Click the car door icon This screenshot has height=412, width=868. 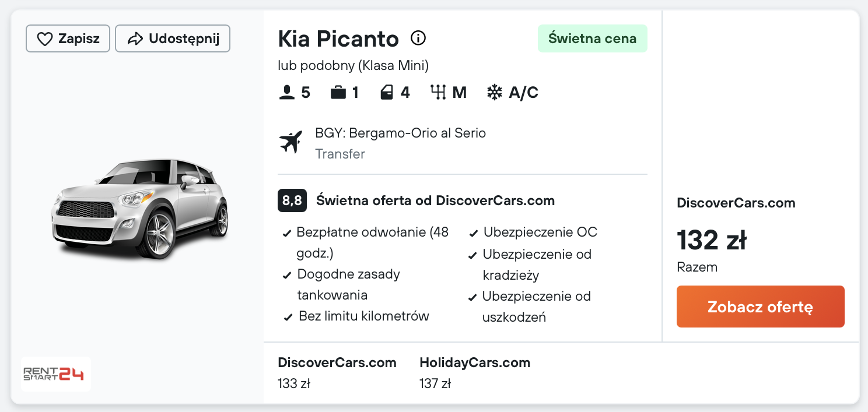[387, 93]
